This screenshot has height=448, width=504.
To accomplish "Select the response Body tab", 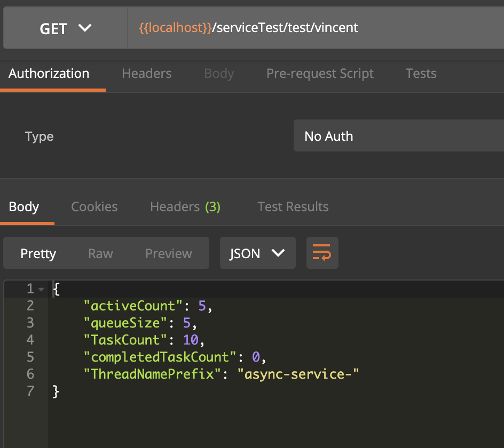I will pos(24,207).
